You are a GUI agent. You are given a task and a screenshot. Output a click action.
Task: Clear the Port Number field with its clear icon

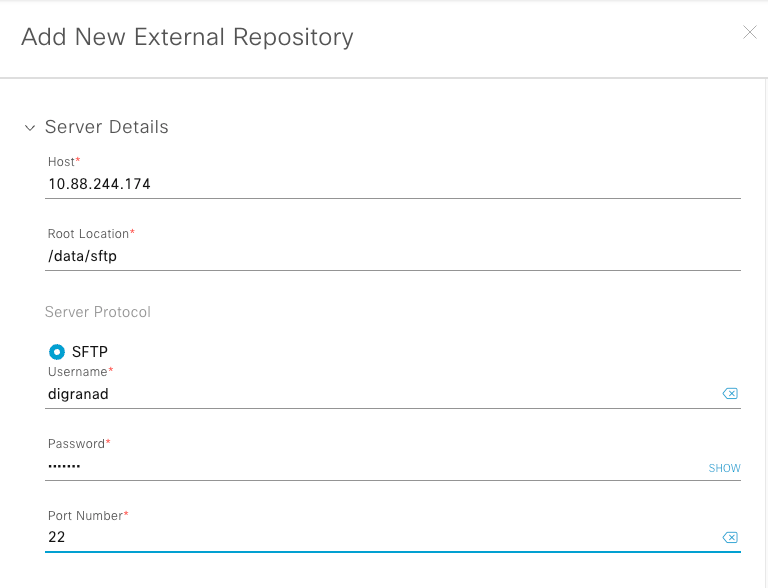730,538
